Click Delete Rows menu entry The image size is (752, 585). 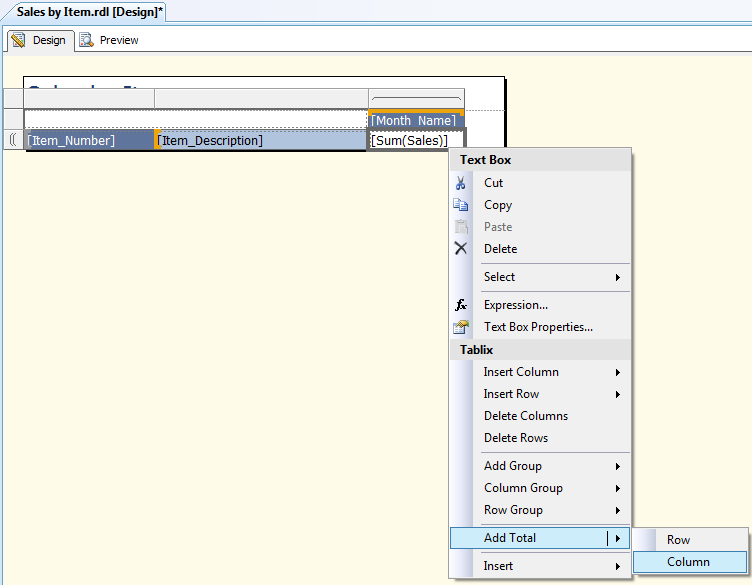[x=516, y=438]
